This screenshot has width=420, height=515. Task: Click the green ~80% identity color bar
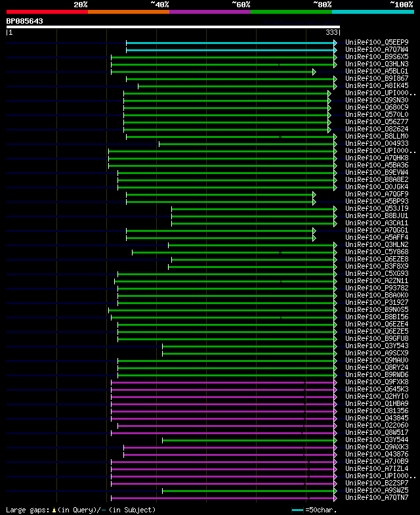pos(291,12)
